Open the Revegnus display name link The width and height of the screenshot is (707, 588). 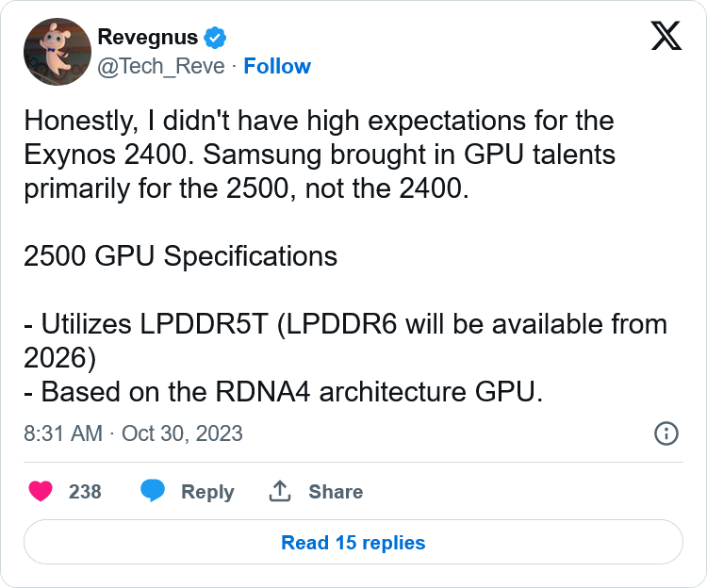(147, 37)
